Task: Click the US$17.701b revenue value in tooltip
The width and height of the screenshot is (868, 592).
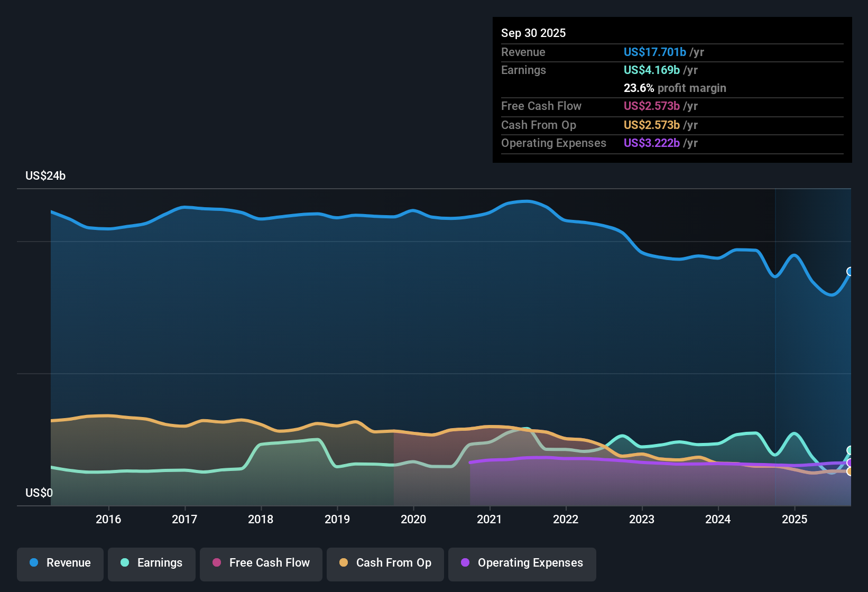Action: coord(654,52)
